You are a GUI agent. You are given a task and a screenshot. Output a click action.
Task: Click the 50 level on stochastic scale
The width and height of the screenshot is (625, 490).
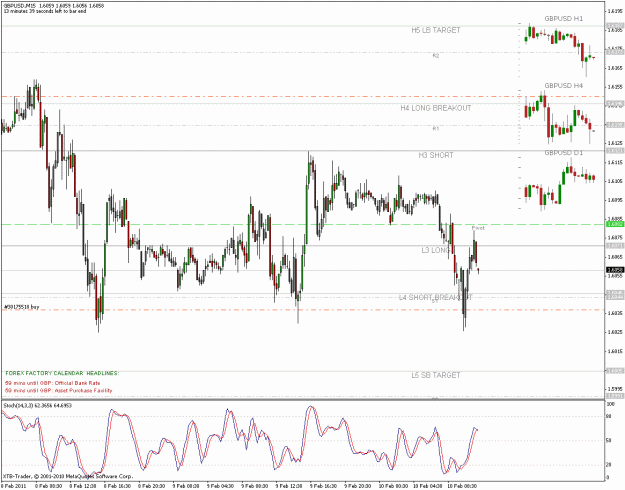click(x=609, y=441)
